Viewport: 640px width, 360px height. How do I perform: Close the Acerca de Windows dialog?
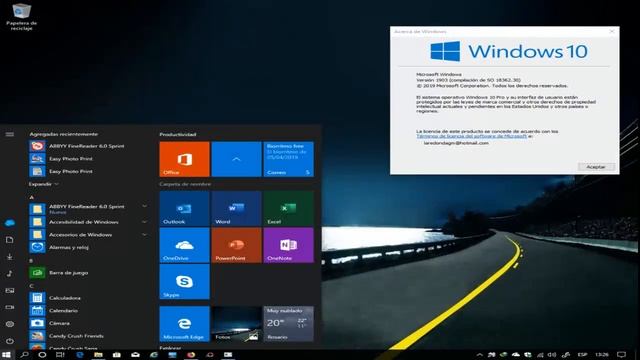[x=611, y=31]
